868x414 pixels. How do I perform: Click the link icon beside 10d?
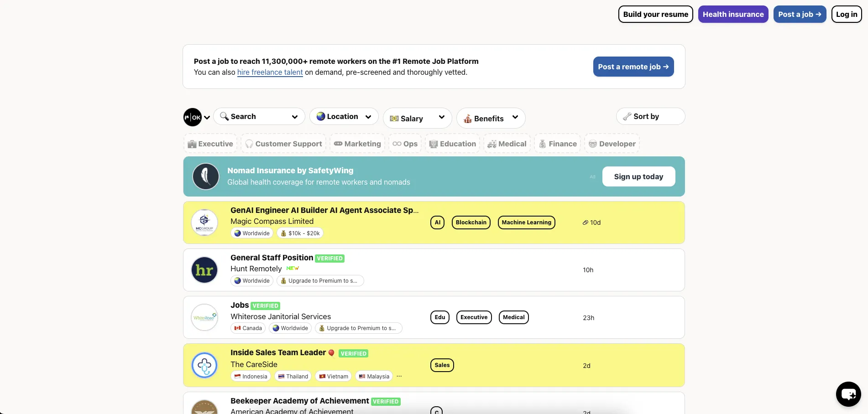pyautogui.click(x=586, y=223)
